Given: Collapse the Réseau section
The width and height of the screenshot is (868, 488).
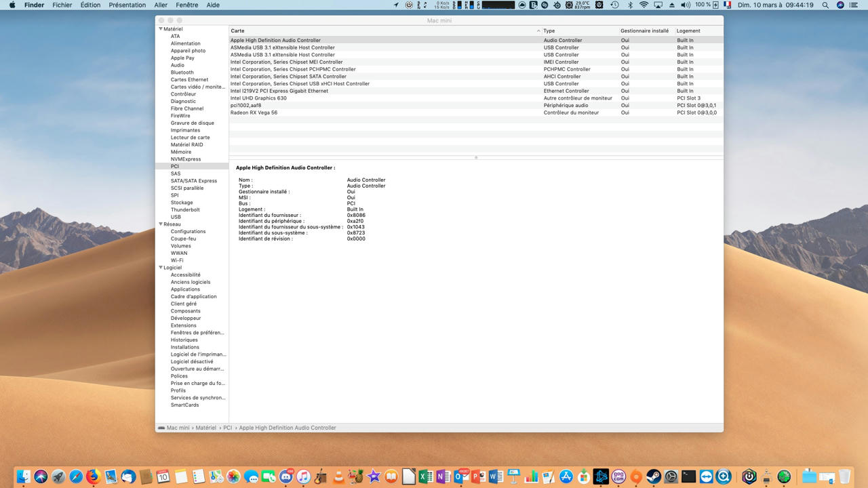Looking at the screenshot, I should [x=161, y=224].
